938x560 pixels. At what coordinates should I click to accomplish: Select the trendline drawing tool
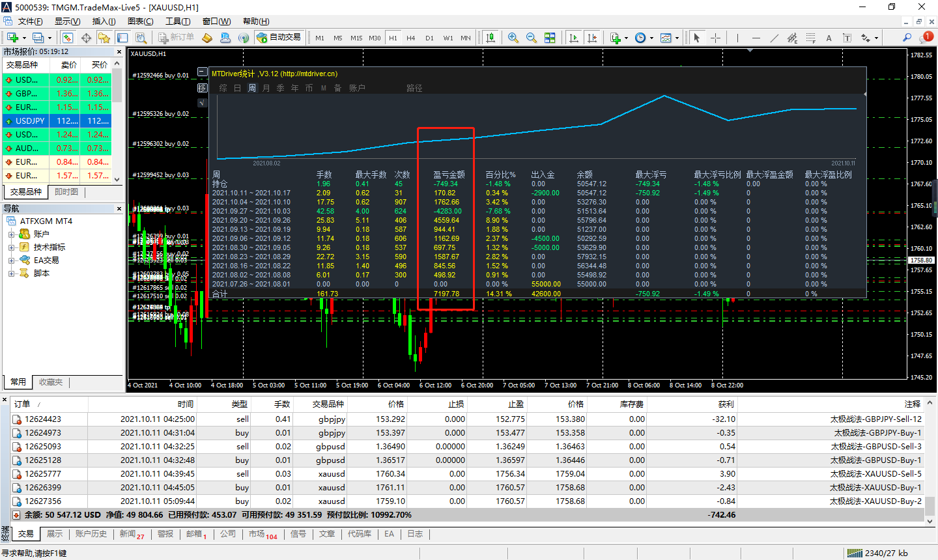pos(774,38)
